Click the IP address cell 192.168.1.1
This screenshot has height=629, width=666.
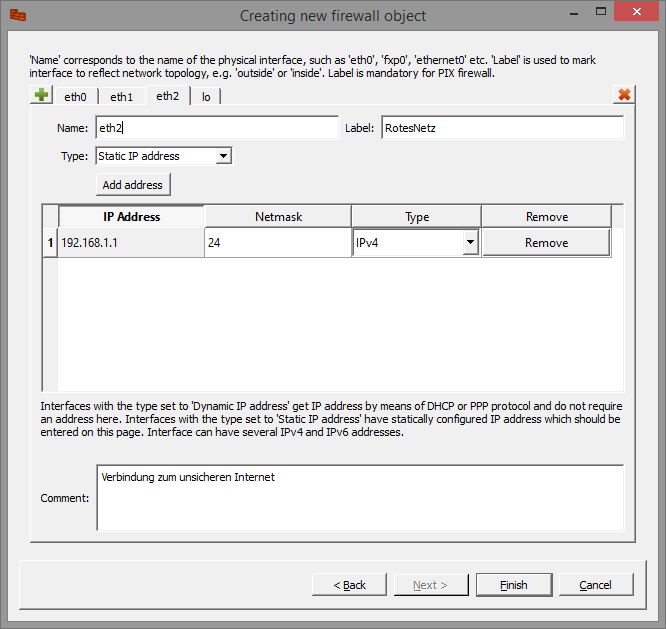pyautogui.click(x=131, y=243)
